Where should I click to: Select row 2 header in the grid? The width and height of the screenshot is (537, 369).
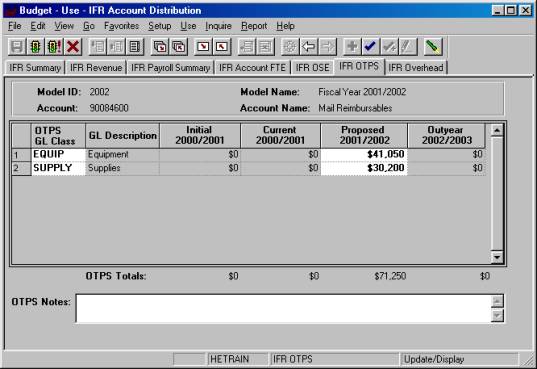21,168
